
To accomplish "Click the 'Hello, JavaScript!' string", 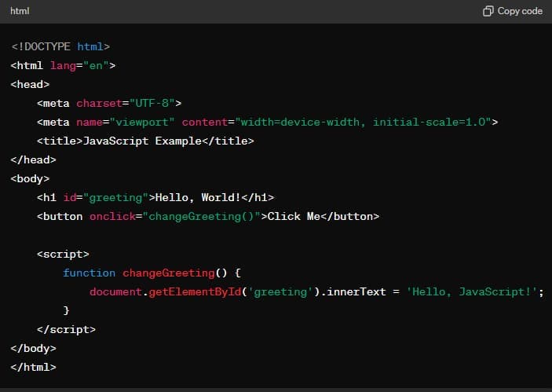I will 472,292.
